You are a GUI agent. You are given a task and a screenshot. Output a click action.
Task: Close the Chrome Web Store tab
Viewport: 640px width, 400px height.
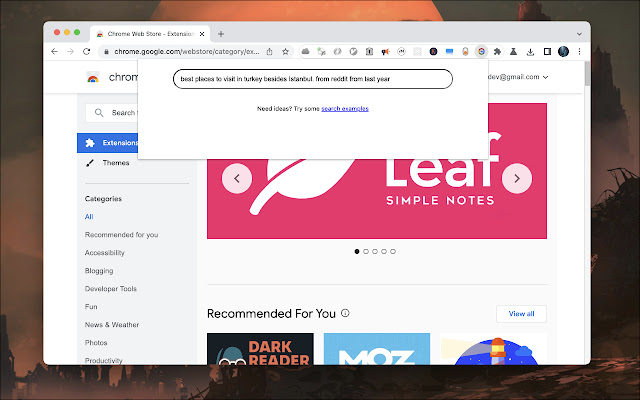(202, 34)
